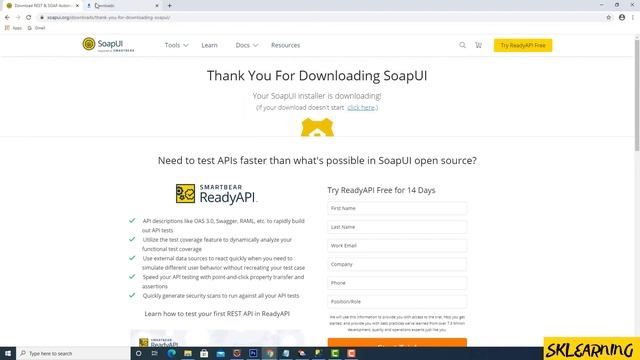Viewport: 640px width, 360px height.
Task: Click into the Last Name field
Action: tap(397, 227)
